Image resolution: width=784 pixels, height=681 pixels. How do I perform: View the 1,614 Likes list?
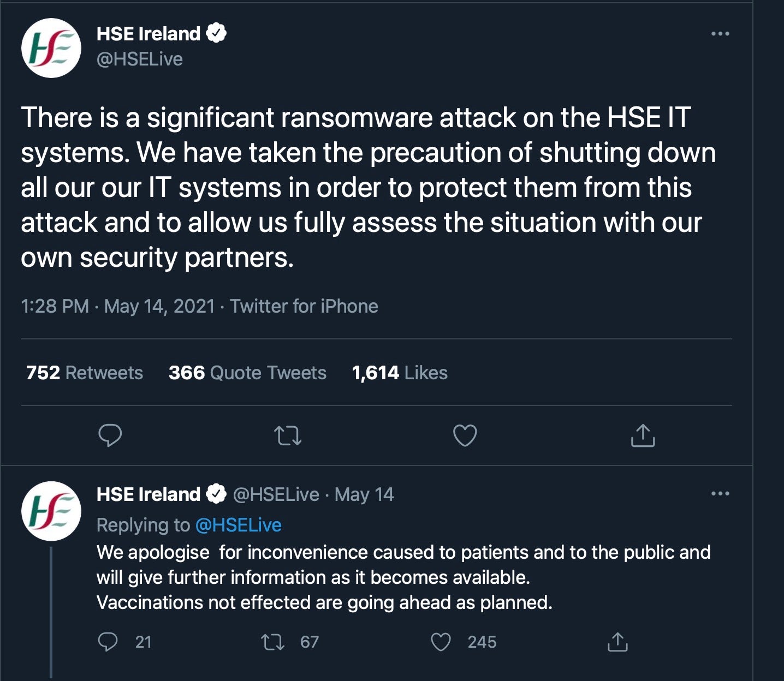[x=400, y=373]
